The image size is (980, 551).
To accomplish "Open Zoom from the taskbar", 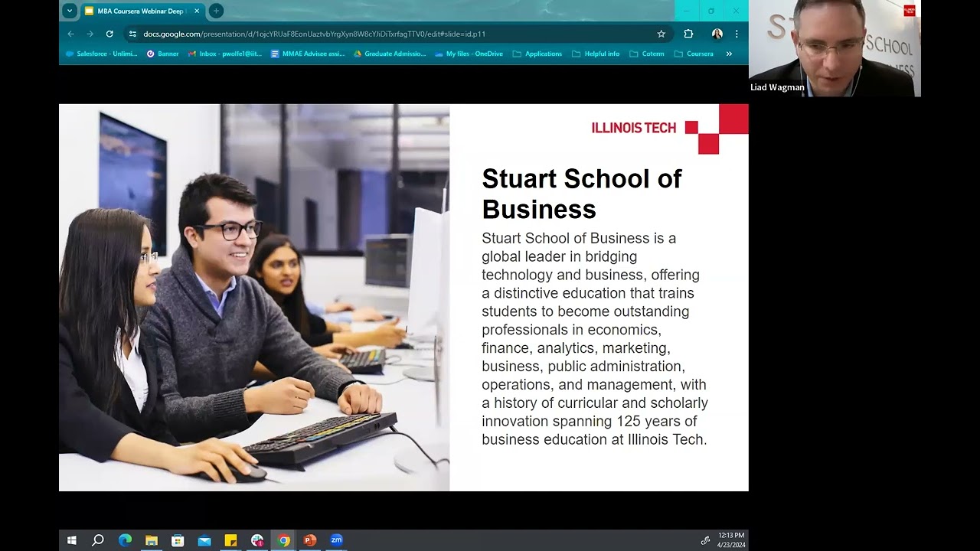I will [336, 540].
